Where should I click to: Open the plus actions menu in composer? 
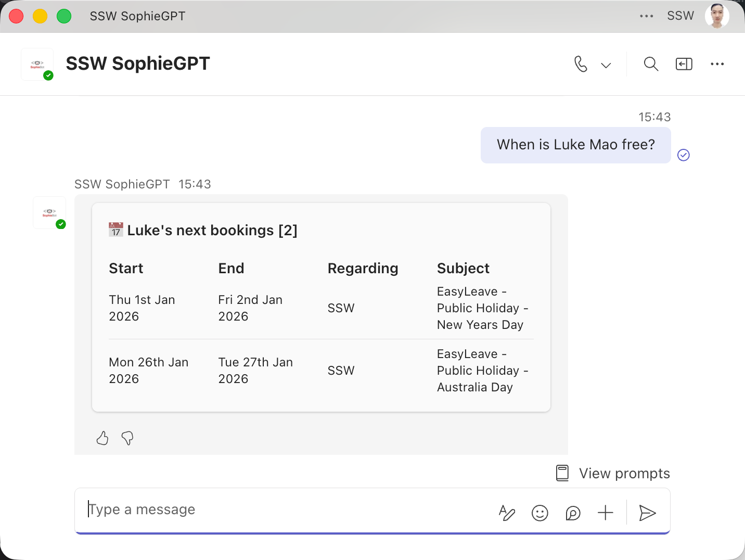(x=606, y=513)
